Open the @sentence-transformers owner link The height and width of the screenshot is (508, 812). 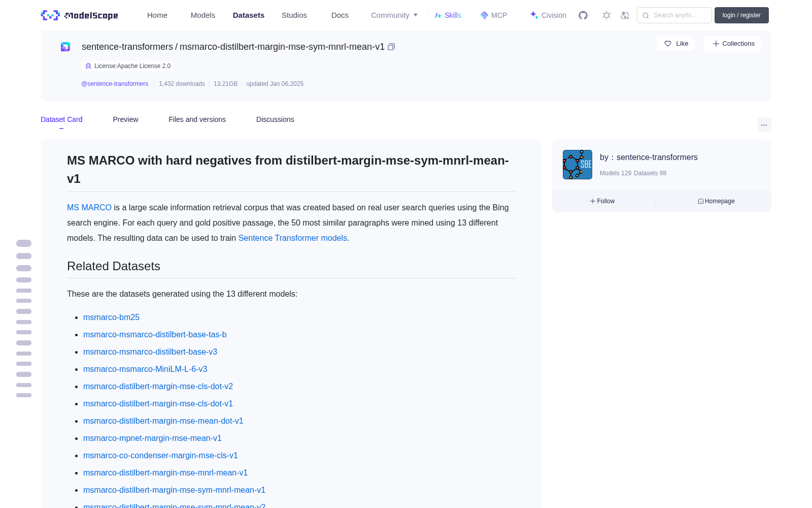point(115,84)
